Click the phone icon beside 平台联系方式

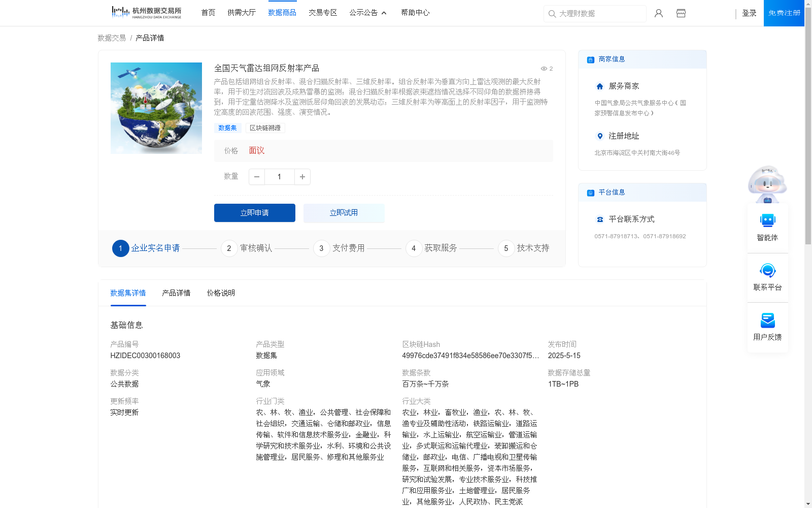pos(599,219)
